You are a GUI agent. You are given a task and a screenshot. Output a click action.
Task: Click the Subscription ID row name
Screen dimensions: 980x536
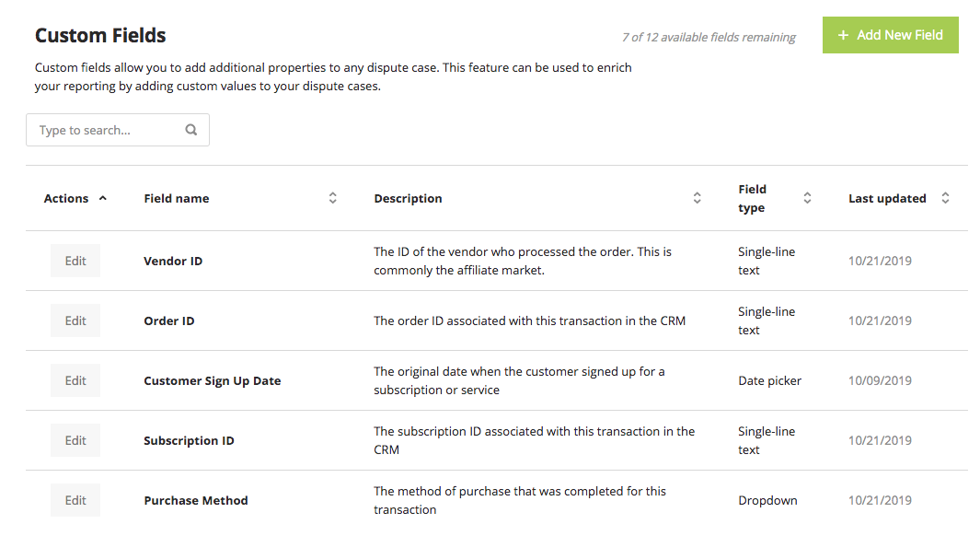189,441
